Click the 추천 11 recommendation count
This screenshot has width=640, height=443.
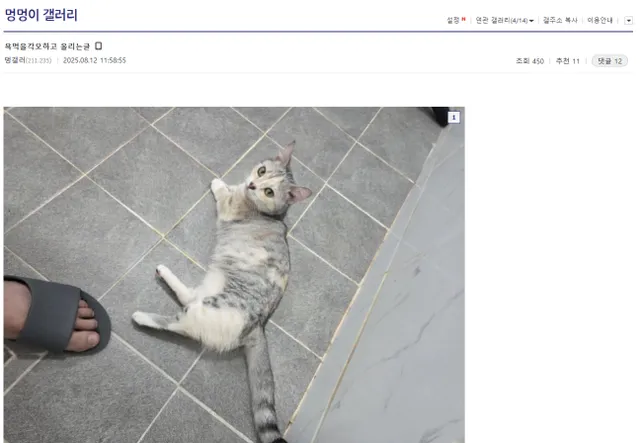(568, 61)
